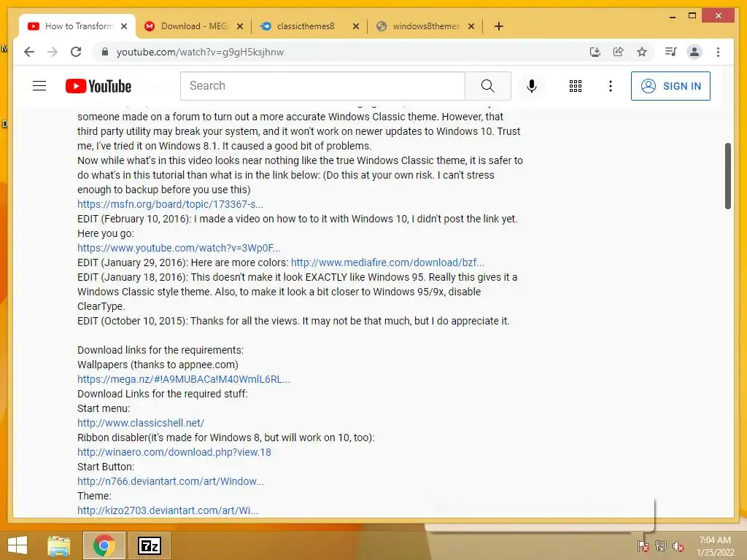This screenshot has height=560, width=747.
Task: Open the YouTube apps grid
Action: [576, 86]
